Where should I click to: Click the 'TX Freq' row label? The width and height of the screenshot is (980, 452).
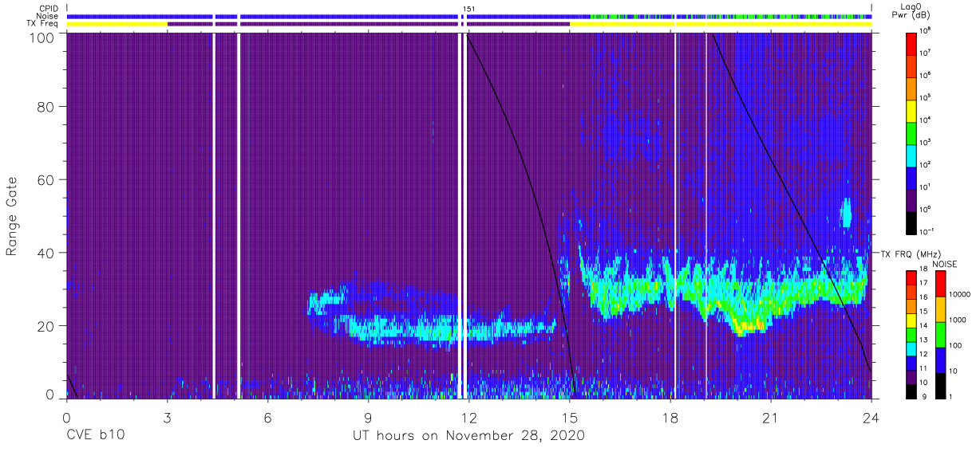pos(43,24)
